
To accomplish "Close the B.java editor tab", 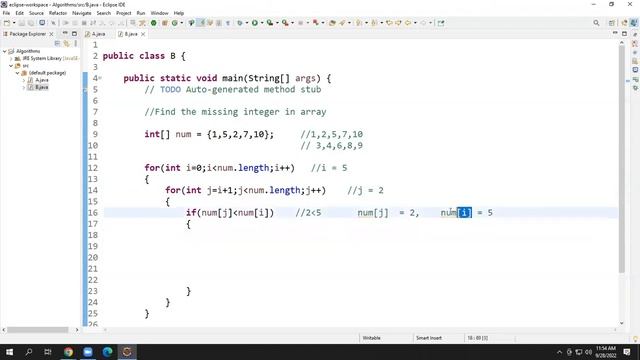I will click(143, 34).
